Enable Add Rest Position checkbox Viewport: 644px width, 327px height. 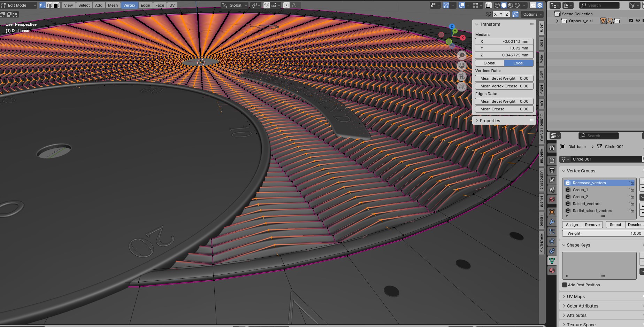click(565, 285)
